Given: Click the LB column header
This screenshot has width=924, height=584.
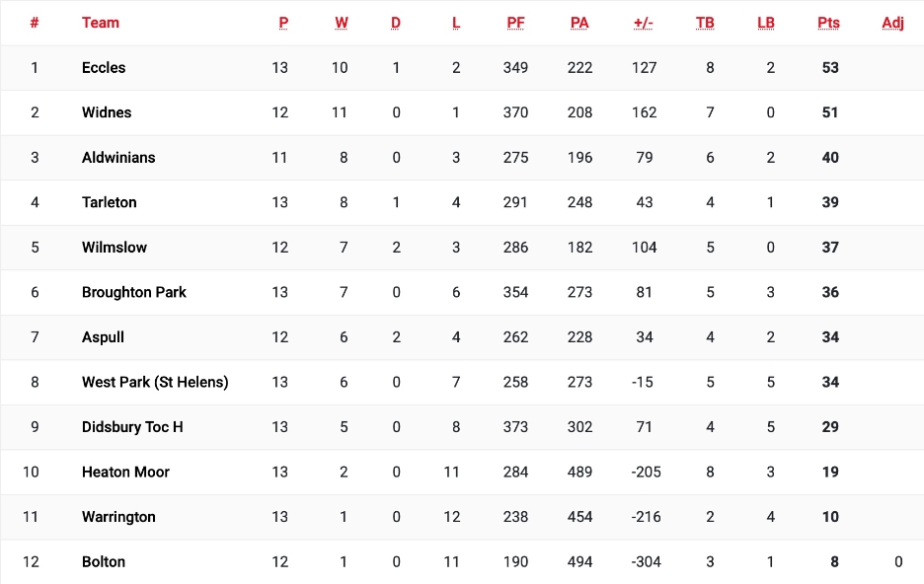Looking at the screenshot, I should pyautogui.click(x=766, y=23).
